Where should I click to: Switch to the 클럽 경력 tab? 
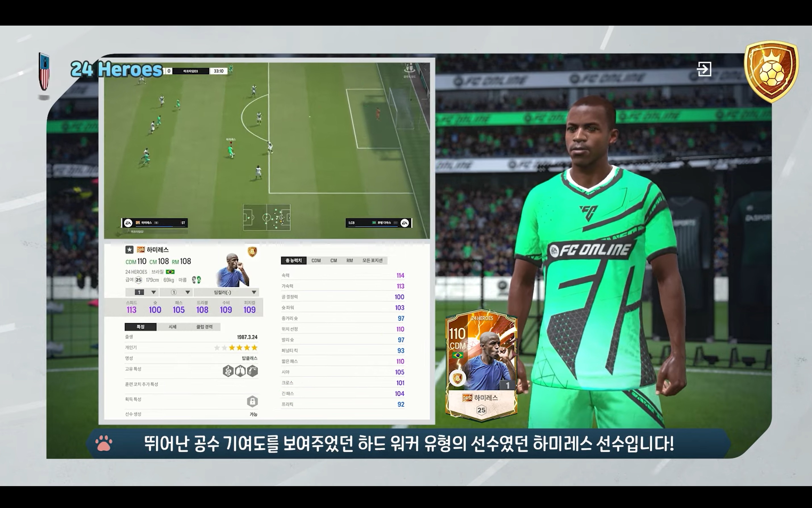click(x=204, y=327)
